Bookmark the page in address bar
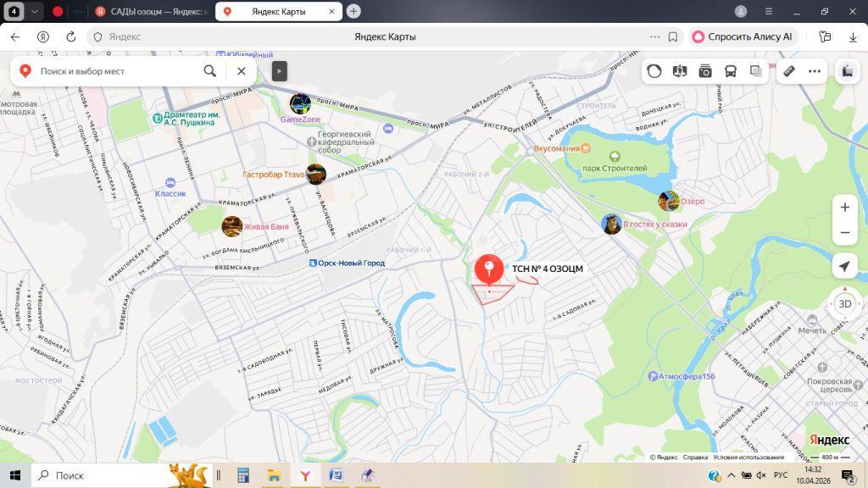 click(x=673, y=37)
